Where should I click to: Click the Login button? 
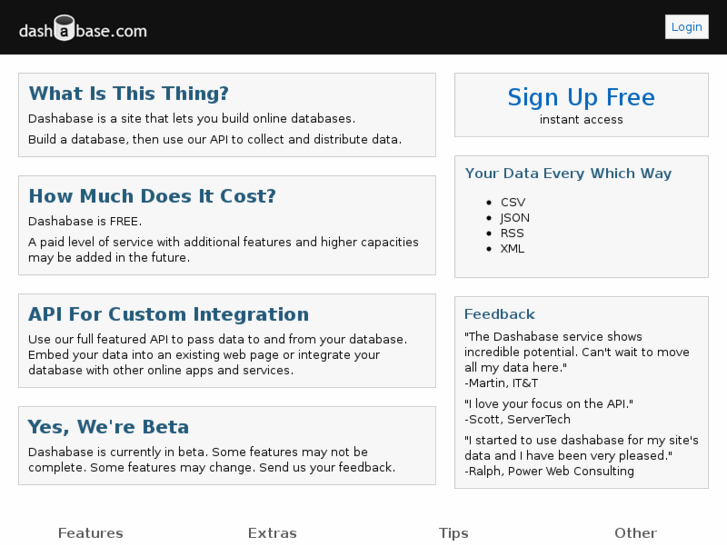(x=687, y=27)
